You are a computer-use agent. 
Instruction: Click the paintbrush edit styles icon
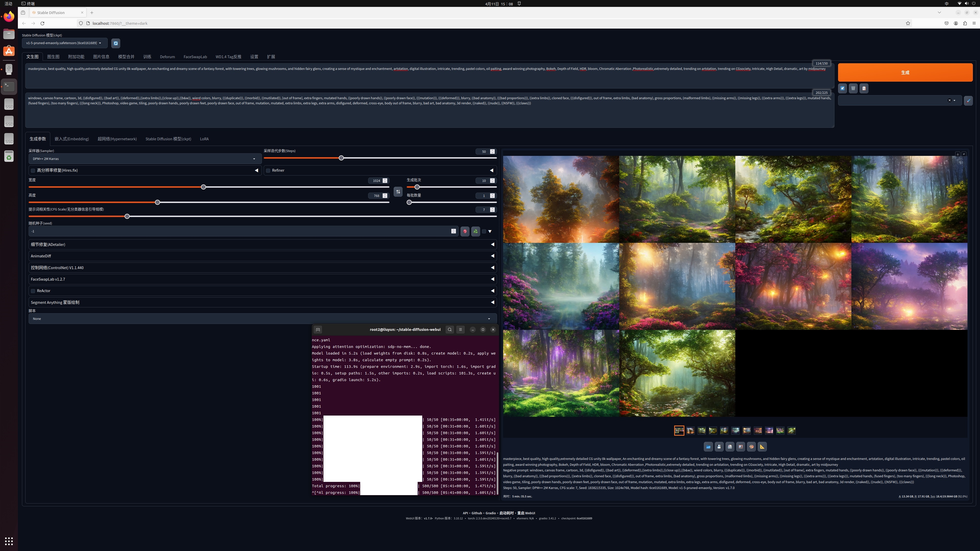[968, 101]
